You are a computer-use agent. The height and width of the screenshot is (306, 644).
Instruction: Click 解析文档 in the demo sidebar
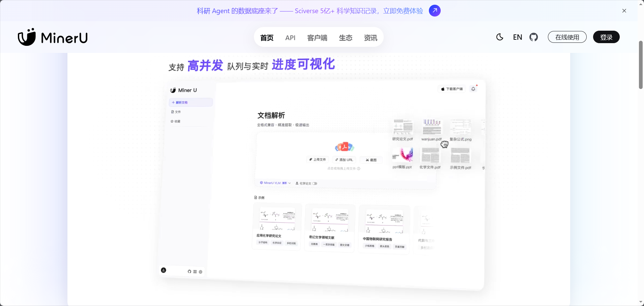191,102
